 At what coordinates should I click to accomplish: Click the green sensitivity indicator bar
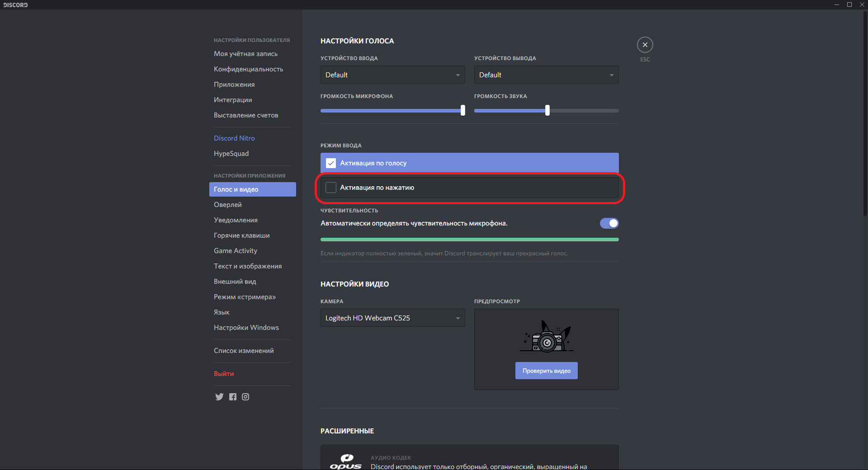click(x=469, y=240)
